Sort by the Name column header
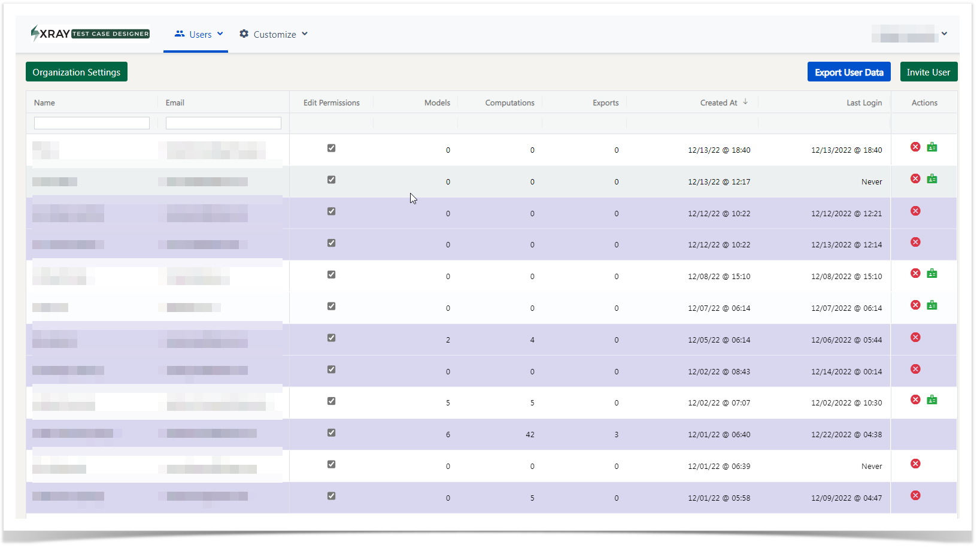 coord(44,102)
